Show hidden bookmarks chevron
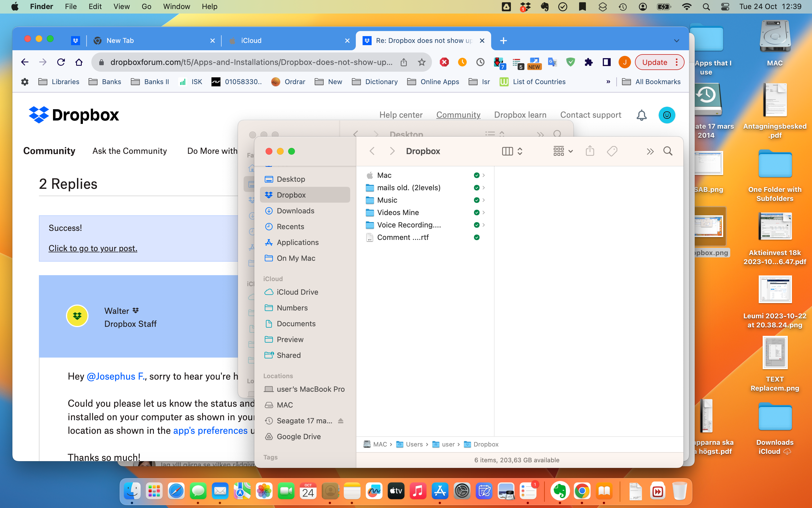The image size is (812, 508). coord(608,82)
